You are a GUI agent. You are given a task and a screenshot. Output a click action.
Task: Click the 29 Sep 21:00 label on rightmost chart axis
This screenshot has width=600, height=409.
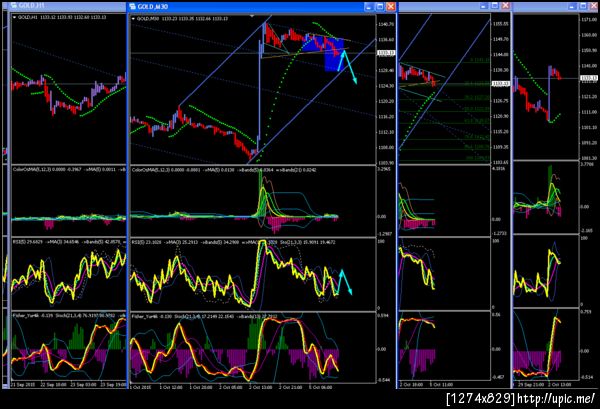point(531,384)
